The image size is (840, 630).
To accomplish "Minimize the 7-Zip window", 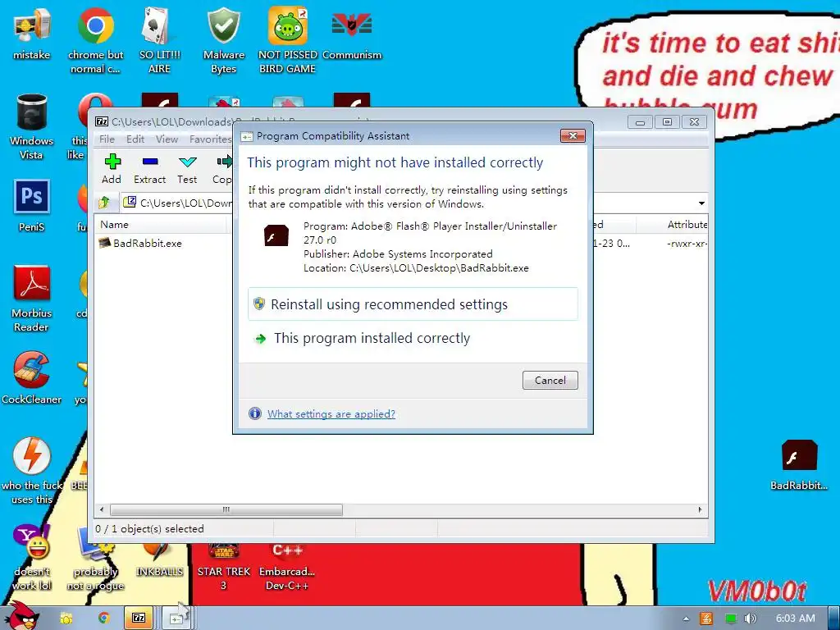I will click(x=640, y=122).
